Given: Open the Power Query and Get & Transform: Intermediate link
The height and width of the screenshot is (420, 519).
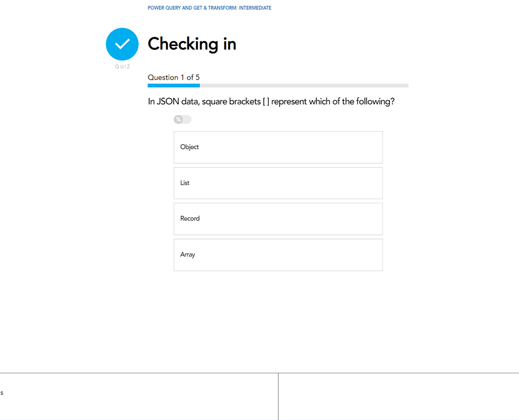Looking at the screenshot, I should [x=209, y=8].
